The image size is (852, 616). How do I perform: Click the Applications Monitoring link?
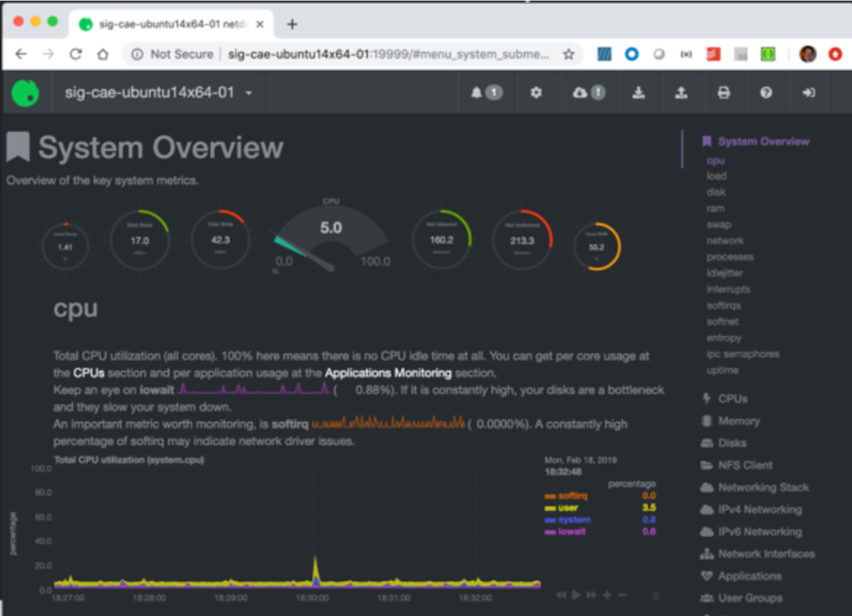(x=388, y=374)
